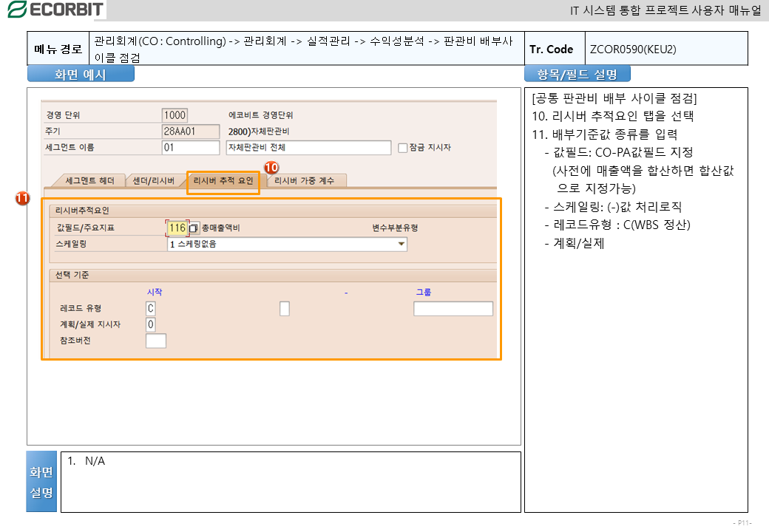Click the line '10. 리시버 추적요인 탭을 선택'

[x=613, y=116]
